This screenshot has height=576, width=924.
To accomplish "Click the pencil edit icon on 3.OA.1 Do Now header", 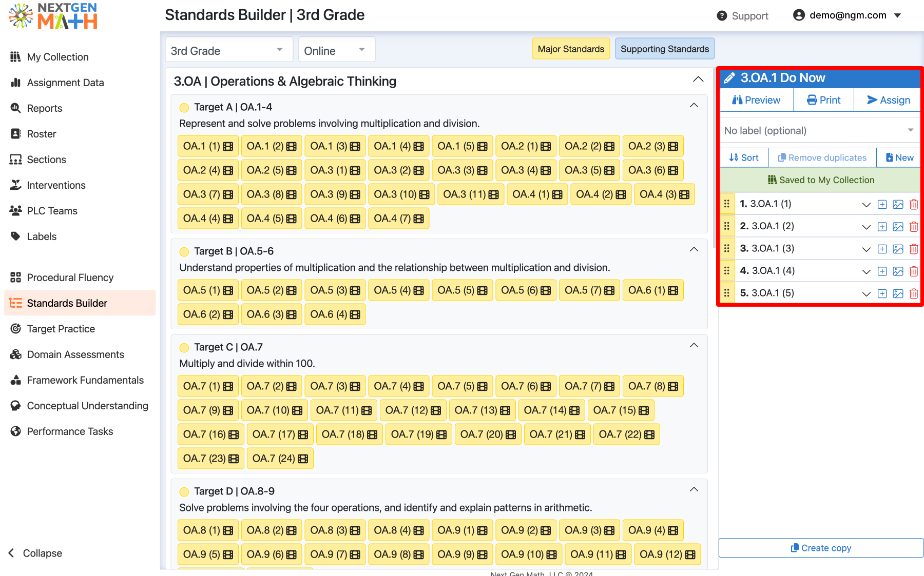I will tap(729, 77).
